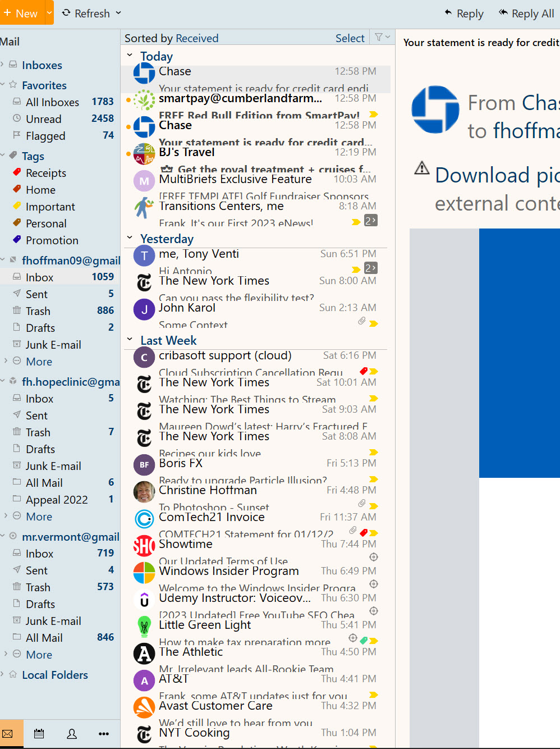Toggle tracking icon on Showtime message
Image resolution: width=560 pixels, height=749 pixels.
374,557
